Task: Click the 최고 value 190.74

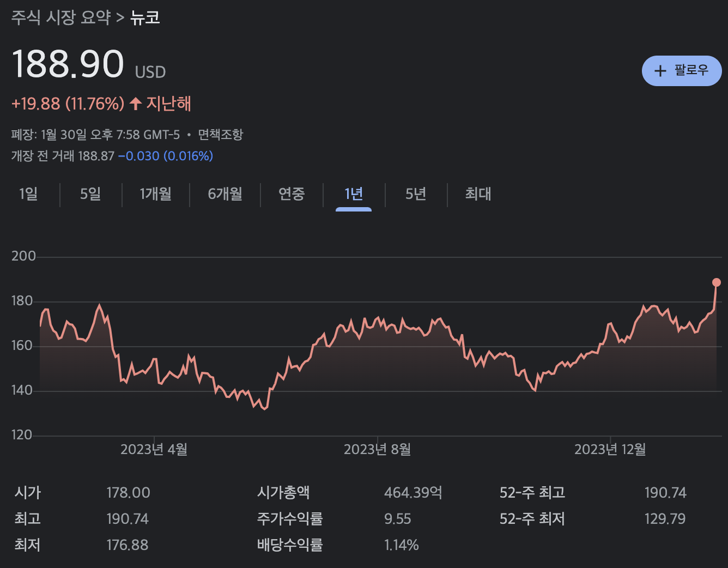Action: pyautogui.click(x=128, y=519)
